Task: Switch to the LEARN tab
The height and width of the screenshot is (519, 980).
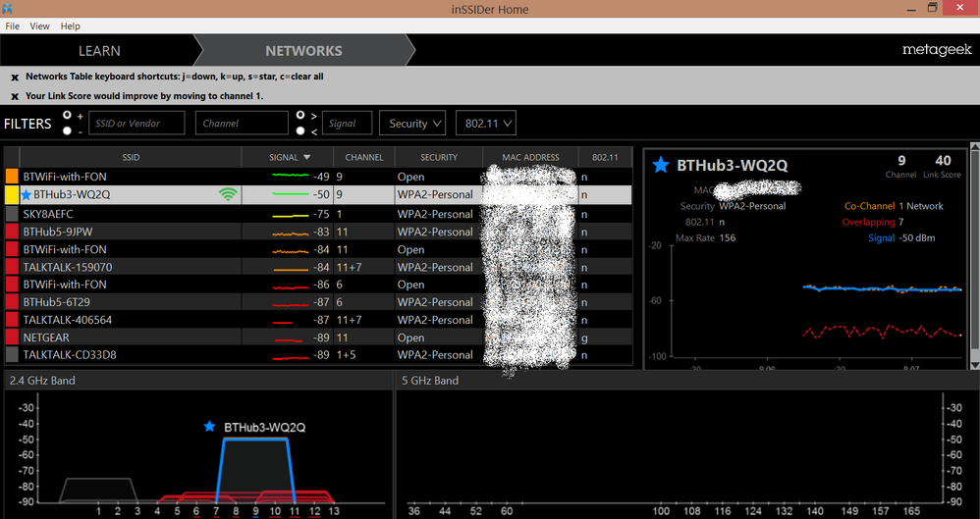Action: coord(99,51)
